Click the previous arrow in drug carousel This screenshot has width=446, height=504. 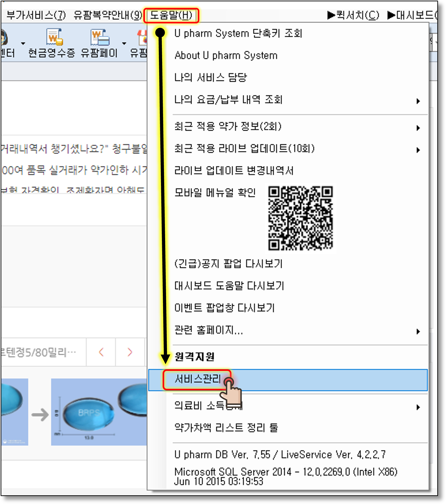(101, 352)
